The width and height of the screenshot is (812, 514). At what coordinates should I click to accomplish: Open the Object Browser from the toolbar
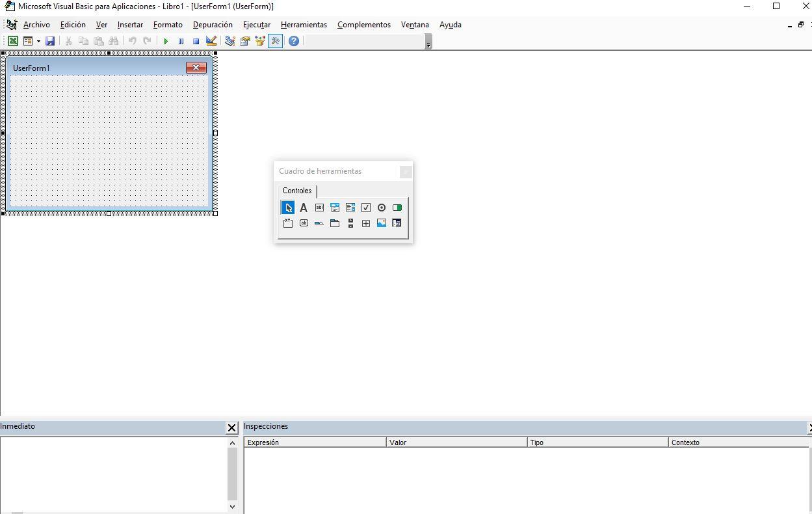(259, 40)
